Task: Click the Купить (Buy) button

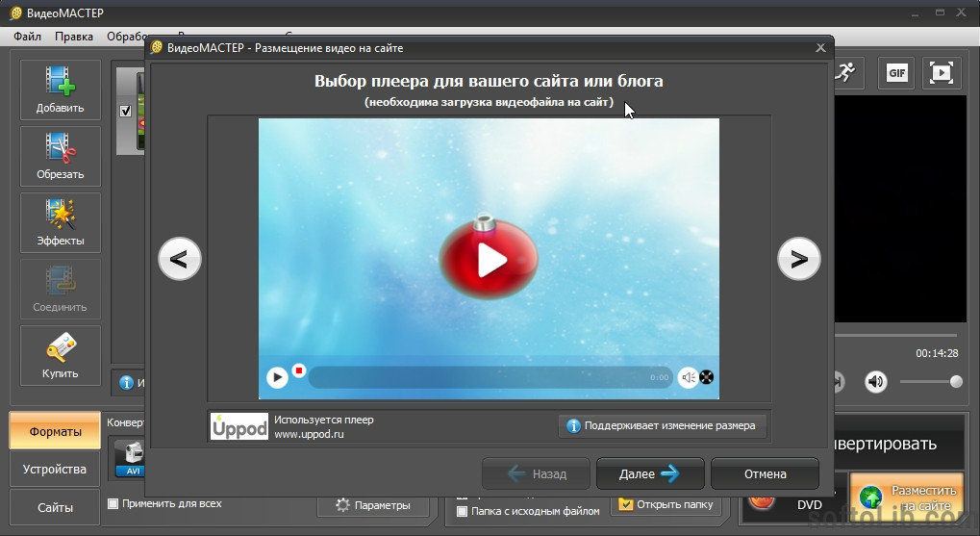Action: [60, 355]
